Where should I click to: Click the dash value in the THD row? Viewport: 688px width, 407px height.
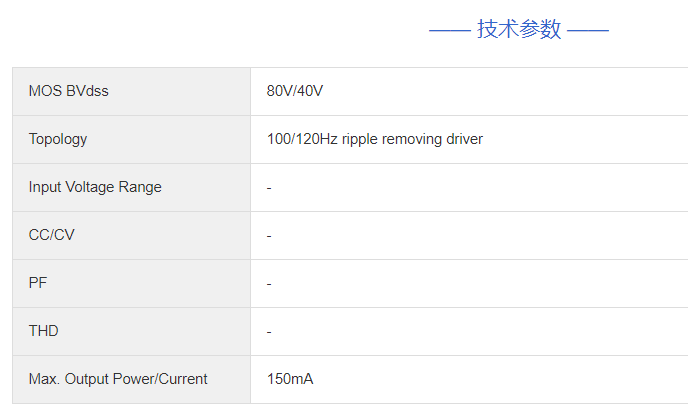pyautogui.click(x=270, y=332)
